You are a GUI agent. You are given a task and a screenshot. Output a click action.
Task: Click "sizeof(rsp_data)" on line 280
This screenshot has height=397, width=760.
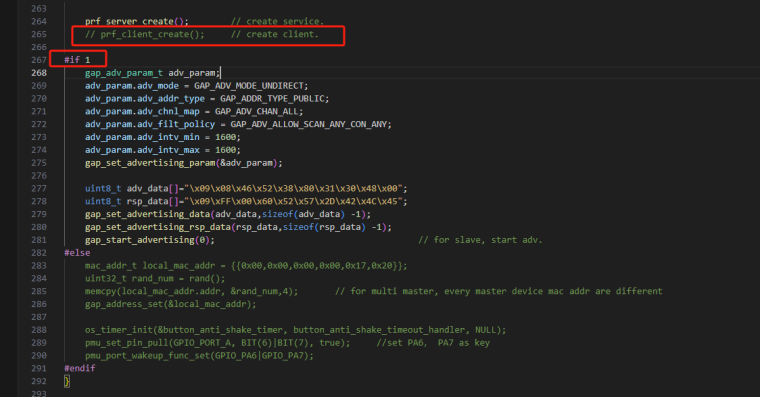pyautogui.click(x=324, y=227)
